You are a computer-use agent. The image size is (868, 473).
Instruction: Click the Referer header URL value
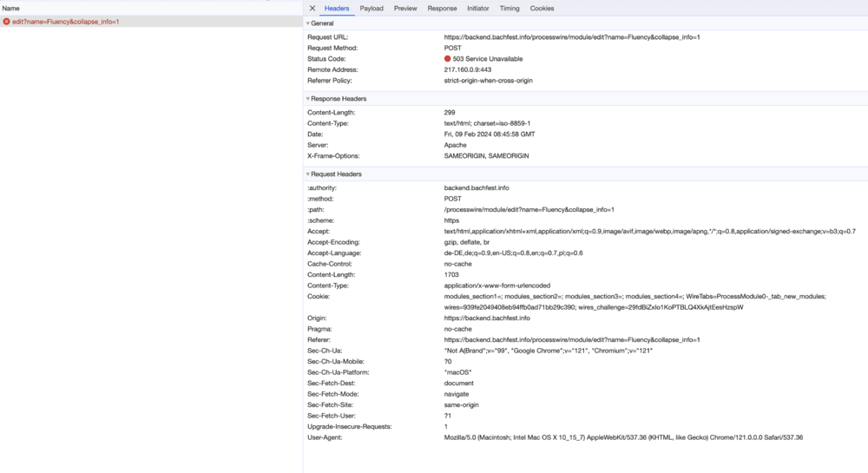click(571, 340)
